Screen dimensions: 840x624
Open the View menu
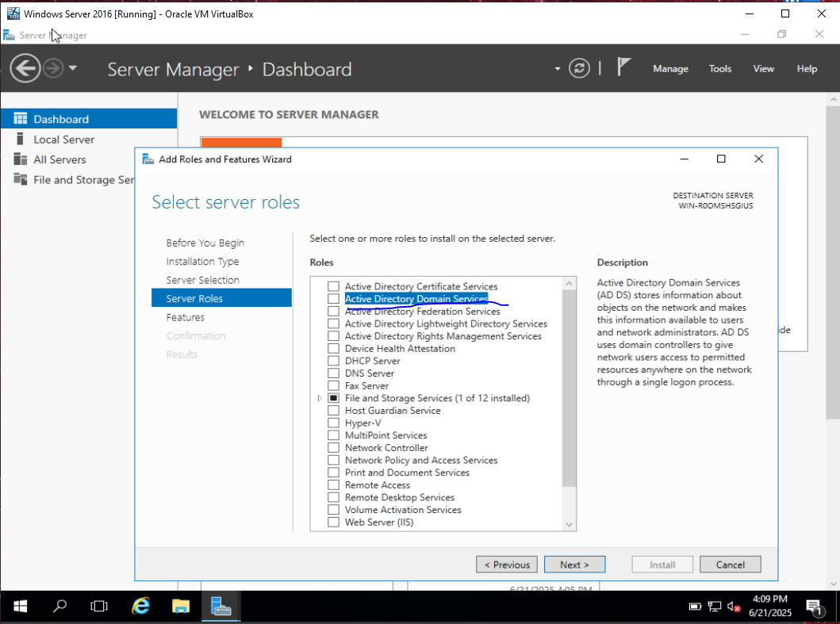[x=763, y=68]
